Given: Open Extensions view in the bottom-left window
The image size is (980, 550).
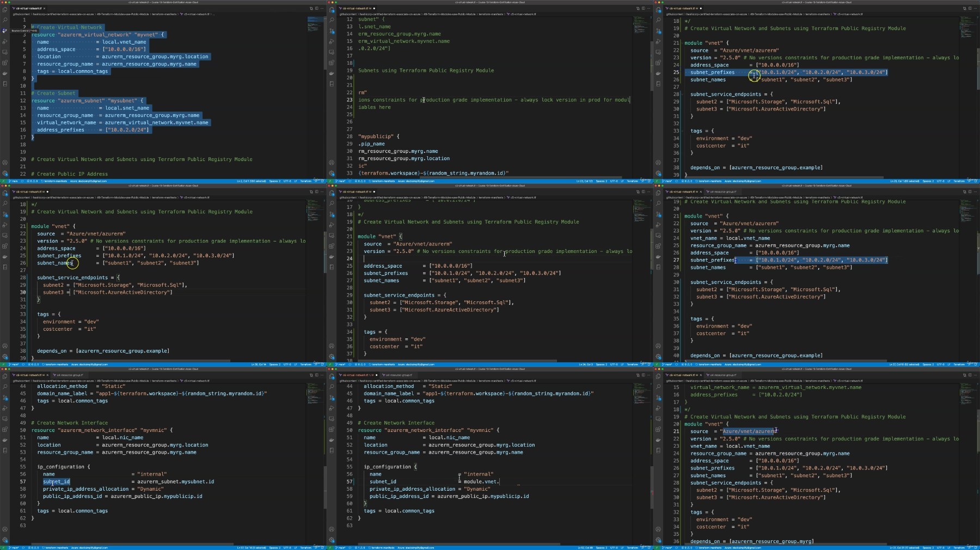Looking at the screenshot, I should [x=5, y=429].
